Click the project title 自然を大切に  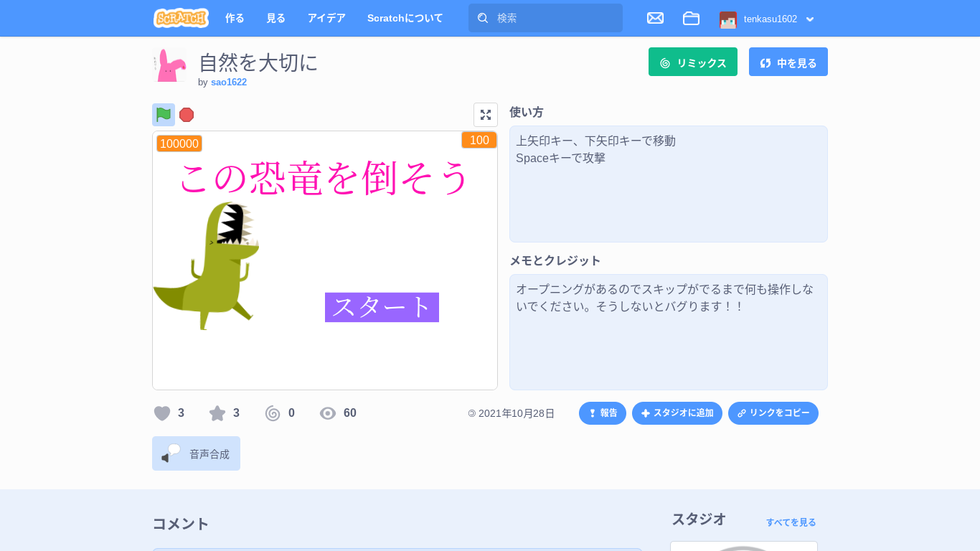(258, 62)
